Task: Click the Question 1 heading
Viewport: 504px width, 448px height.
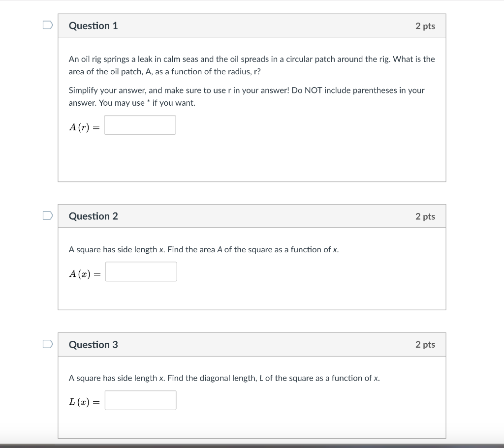Action: click(93, 26)
